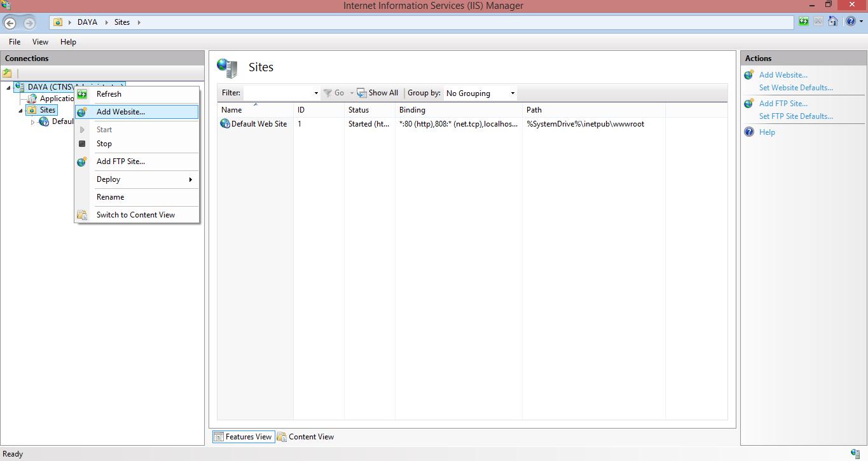Click the Help icon in Actions pane

click(x=749, y=132)
